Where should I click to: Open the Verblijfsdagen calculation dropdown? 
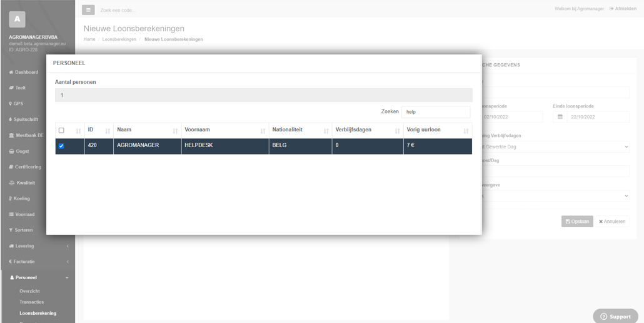(x=556, y=146)
